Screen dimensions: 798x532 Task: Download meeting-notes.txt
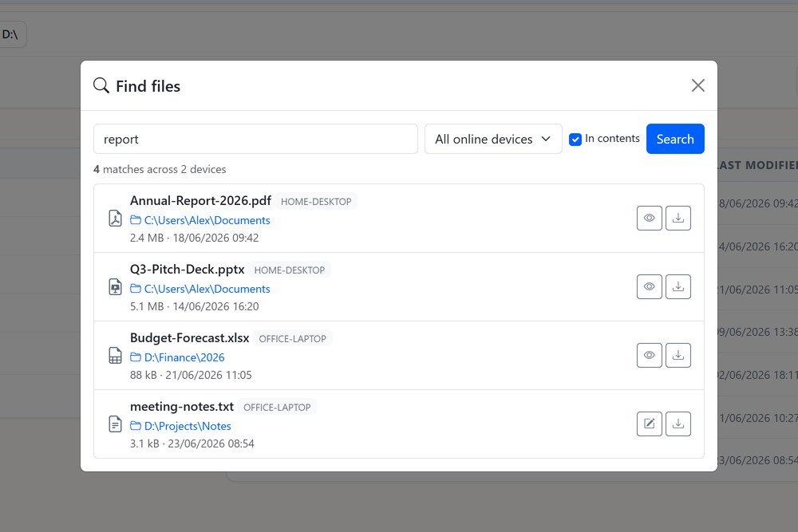pos(678,424)
